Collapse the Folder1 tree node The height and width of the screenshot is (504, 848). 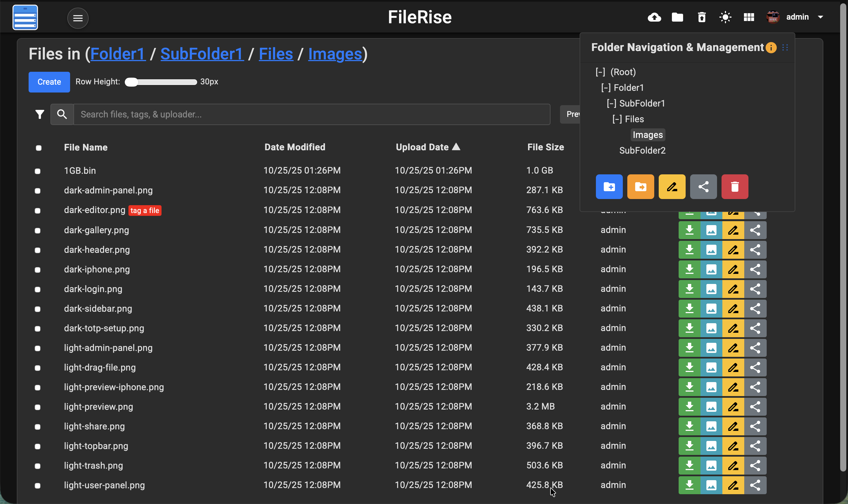point(605,88)
